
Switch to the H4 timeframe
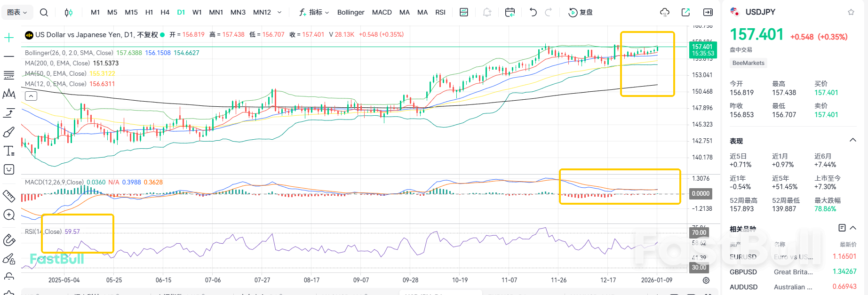165,12
